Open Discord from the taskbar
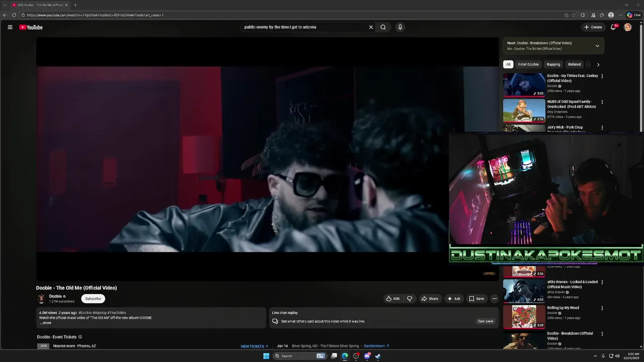 367,356
